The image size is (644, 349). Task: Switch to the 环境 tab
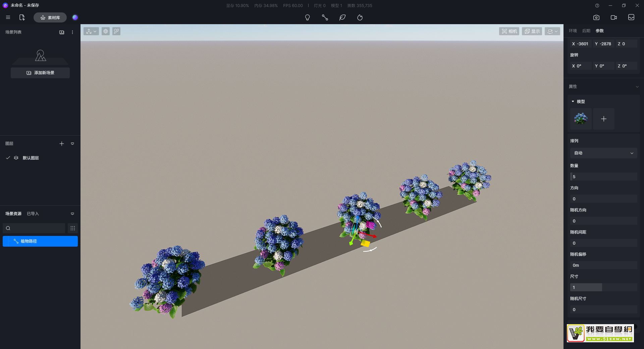click(573, 31)
